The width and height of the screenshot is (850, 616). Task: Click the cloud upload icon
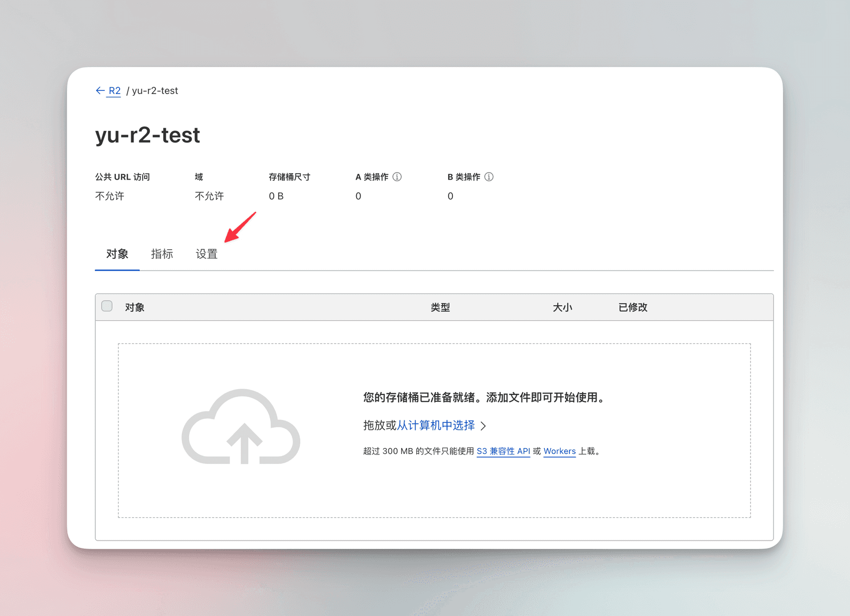pos(241,427)
